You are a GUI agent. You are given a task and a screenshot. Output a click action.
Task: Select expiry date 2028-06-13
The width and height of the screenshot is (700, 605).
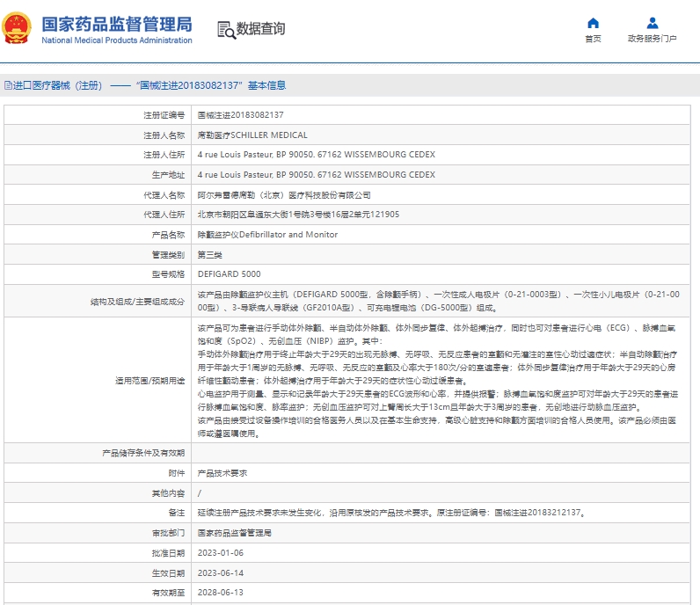click(221, 593)
